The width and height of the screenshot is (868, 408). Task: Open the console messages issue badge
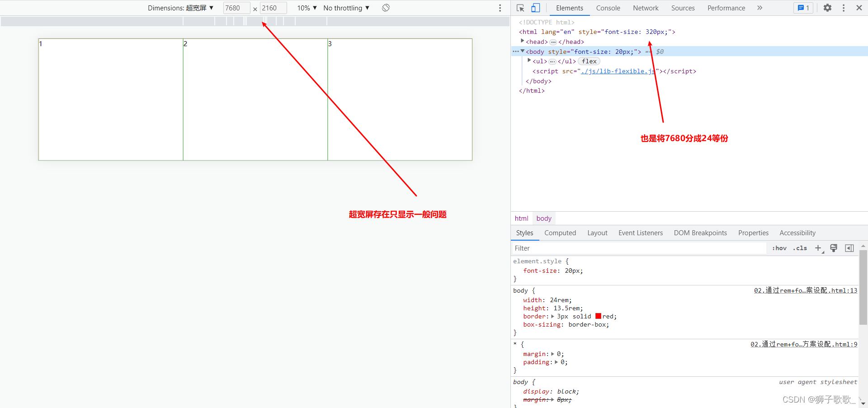point(803,8)
